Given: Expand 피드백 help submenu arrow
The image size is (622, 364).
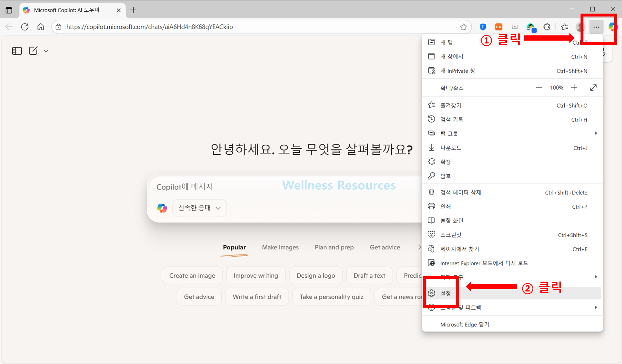Looking at the screenshot, I should coord(596,307).
